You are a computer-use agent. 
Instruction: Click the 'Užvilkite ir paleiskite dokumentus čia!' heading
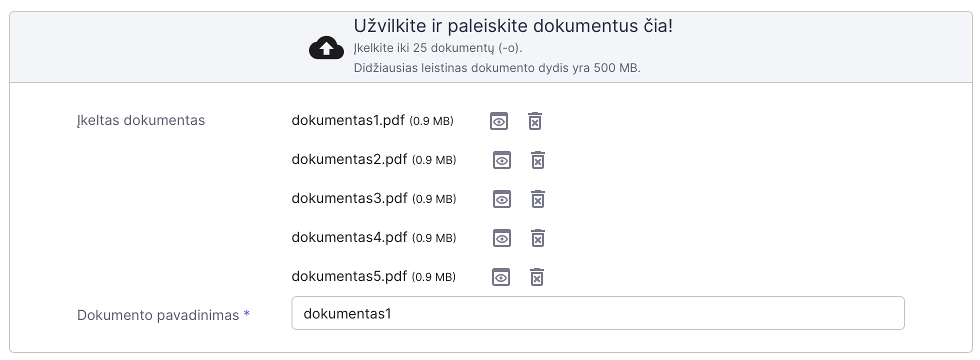click(513, 26)
